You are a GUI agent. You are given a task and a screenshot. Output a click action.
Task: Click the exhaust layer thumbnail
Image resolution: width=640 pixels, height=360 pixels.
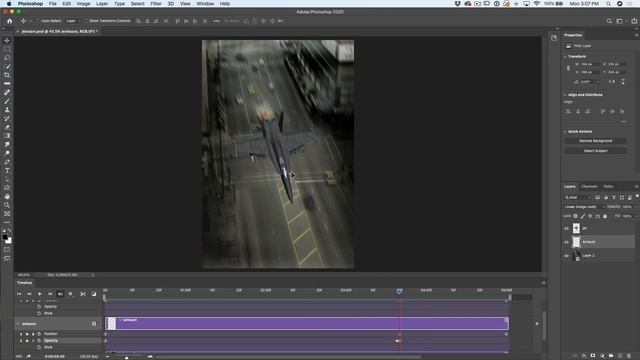[576, 242]
